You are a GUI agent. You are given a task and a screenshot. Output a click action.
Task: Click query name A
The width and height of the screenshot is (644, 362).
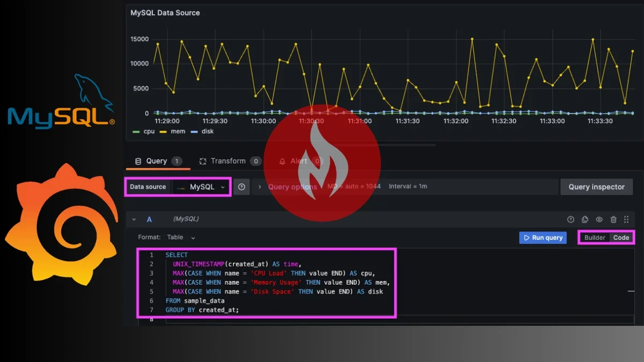click(x=149, y=219)
